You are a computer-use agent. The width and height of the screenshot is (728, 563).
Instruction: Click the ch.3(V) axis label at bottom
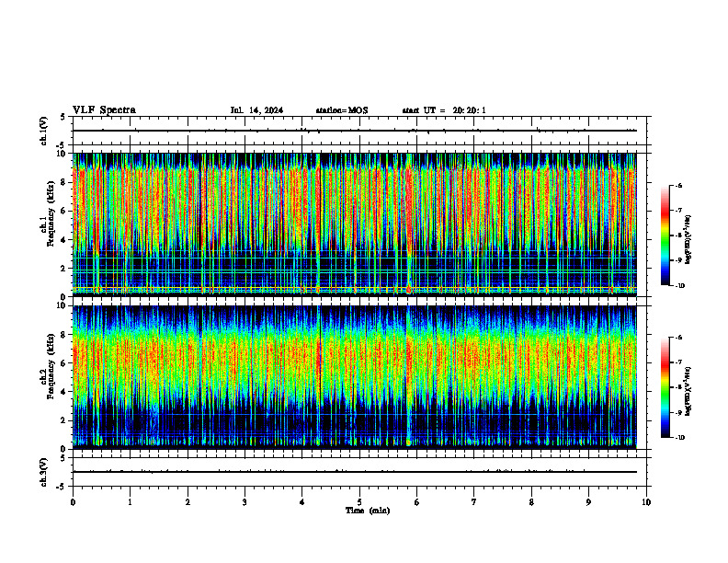coord(44,472)
